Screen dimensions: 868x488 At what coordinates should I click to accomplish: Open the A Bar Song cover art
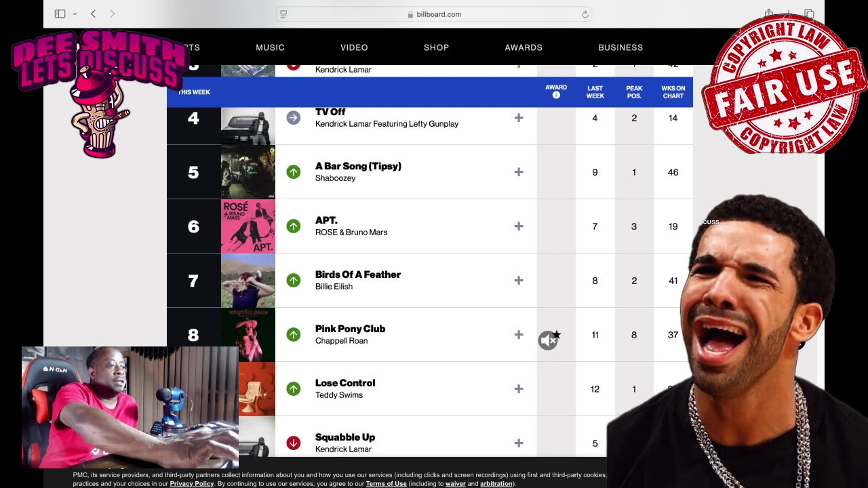(x=248, y=172)
